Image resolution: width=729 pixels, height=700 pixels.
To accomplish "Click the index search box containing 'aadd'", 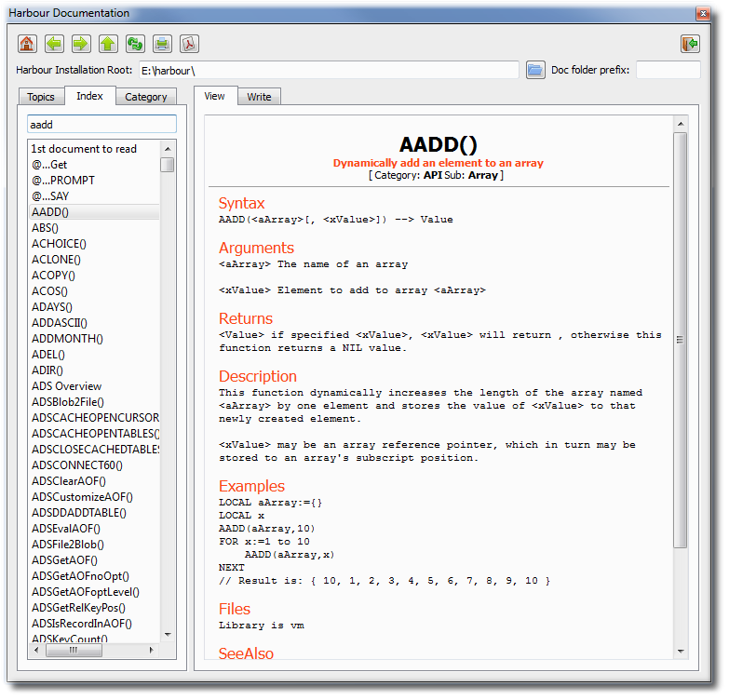I will (101, 125).
